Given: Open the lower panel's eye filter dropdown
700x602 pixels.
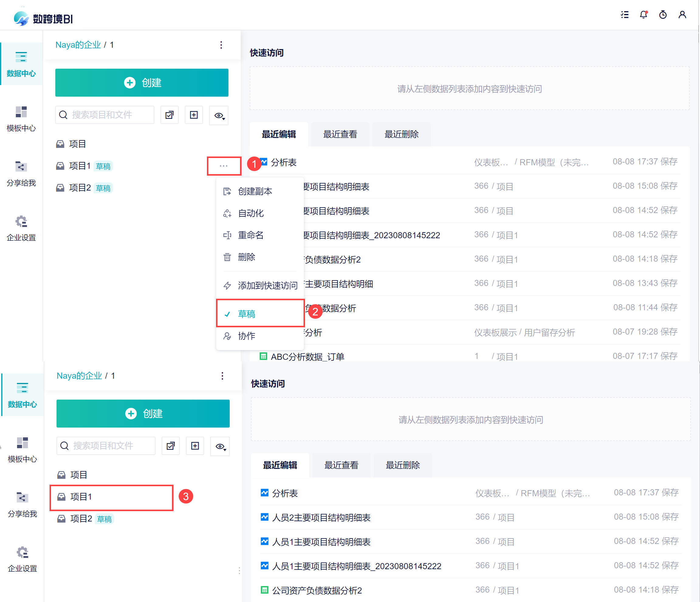Looking at the screenshot, I should pyautogui.click(x=220, y=446).
